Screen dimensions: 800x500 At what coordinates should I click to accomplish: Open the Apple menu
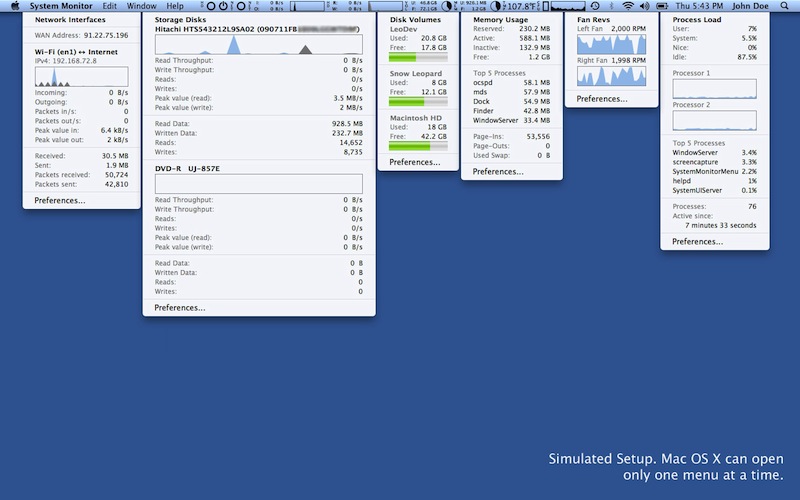pyautogui.click(x=14, y=6)
